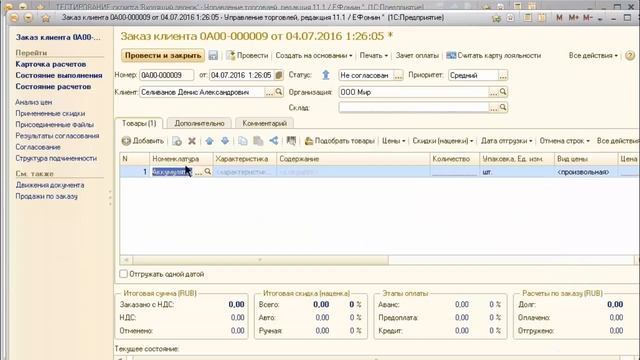
Task: Open Карточка расчетов link
Action: pyautogui.click(x=51, y=64)
